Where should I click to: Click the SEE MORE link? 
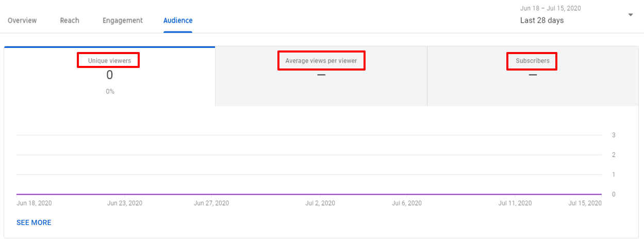coord(34,222)
